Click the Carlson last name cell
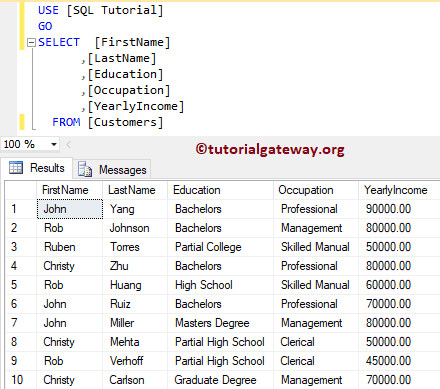 [x=135, y=380]
